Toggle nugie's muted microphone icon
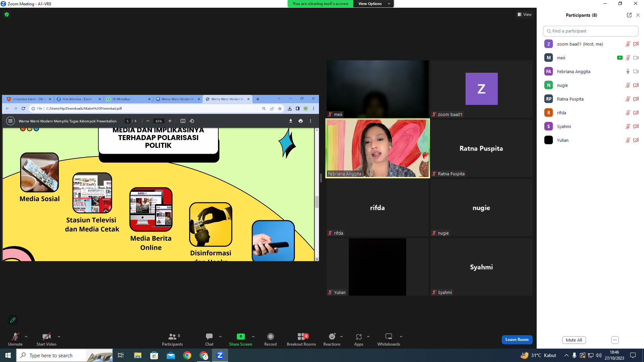644x362 pixels. click(628, 85)
